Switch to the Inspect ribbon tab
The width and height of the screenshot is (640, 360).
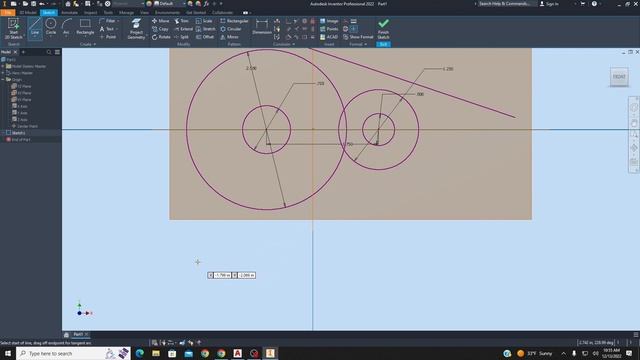click(x=91, y=13)
